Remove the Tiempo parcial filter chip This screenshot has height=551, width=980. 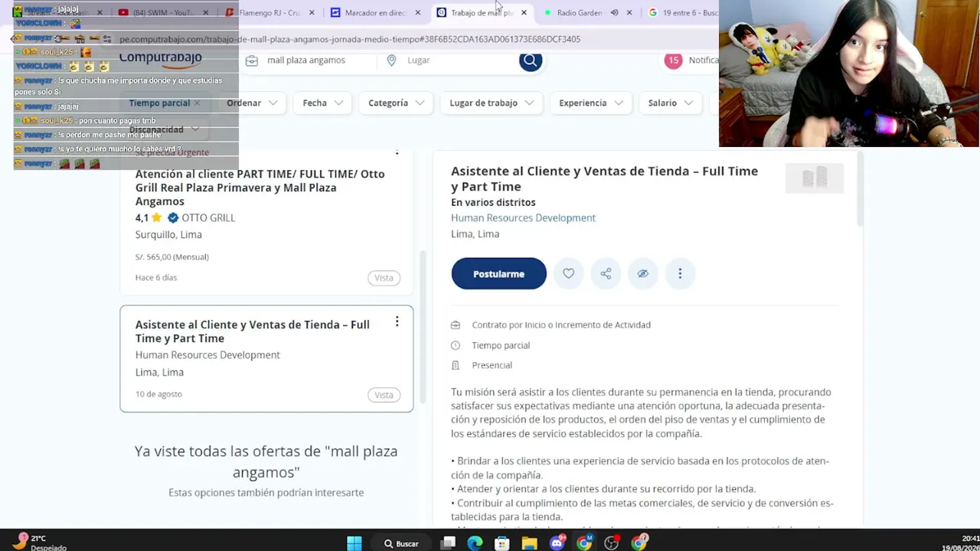click(197, 103)
